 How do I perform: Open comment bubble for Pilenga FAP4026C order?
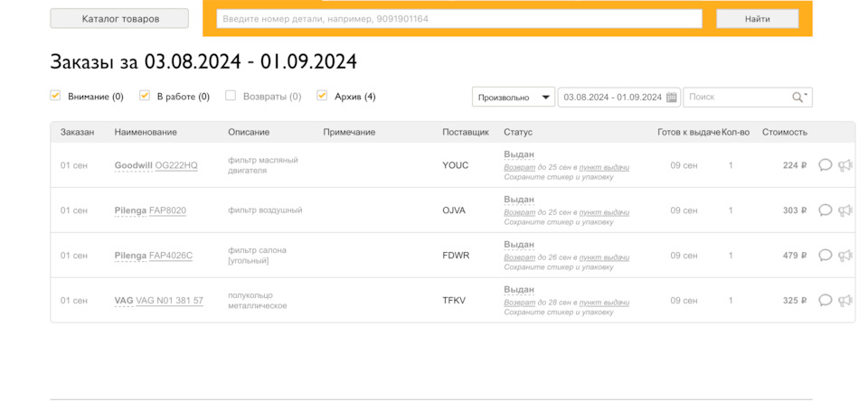pyautogui.click(x=825, y=255)
